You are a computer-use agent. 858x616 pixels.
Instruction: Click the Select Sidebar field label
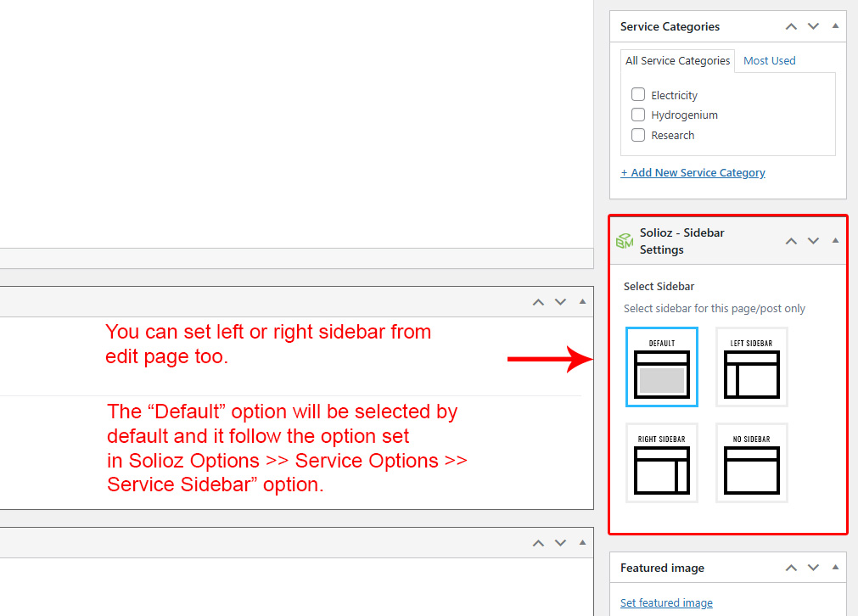659,287
